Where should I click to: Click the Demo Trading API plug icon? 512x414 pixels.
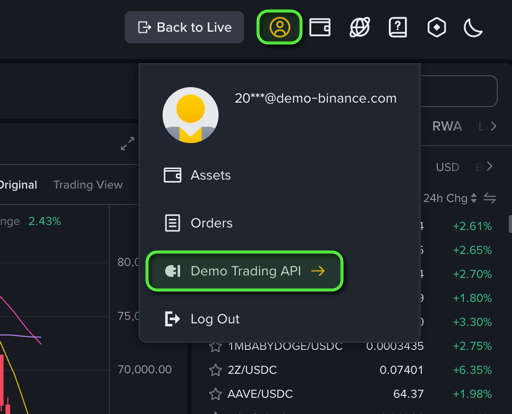(173, 271)
